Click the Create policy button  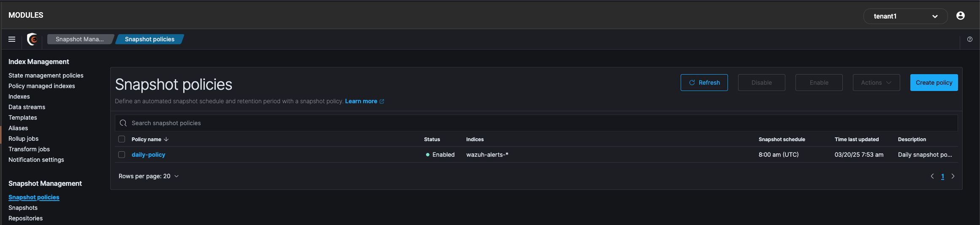click(x=934, y=83)
